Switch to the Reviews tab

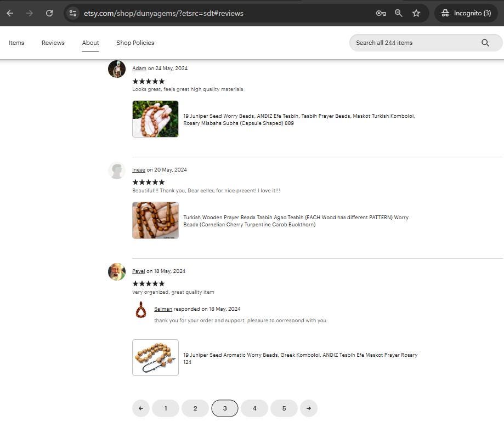[x=53, y=43]
